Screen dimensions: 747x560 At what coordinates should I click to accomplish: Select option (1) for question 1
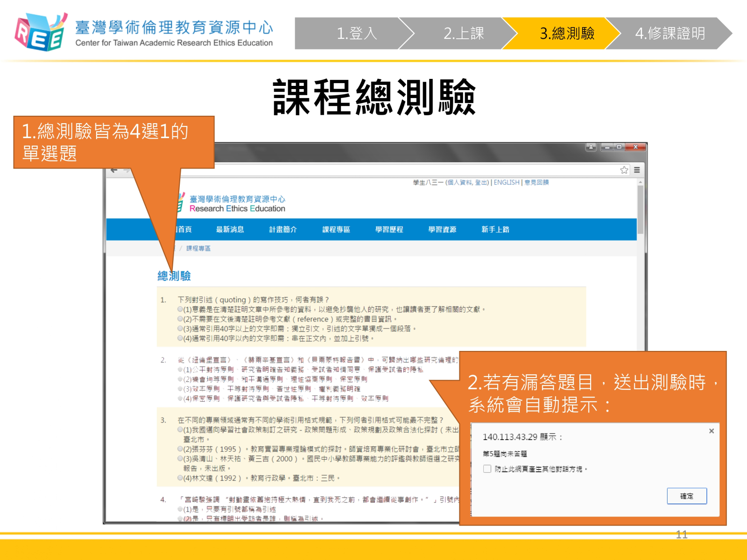(x=180, y=309)
